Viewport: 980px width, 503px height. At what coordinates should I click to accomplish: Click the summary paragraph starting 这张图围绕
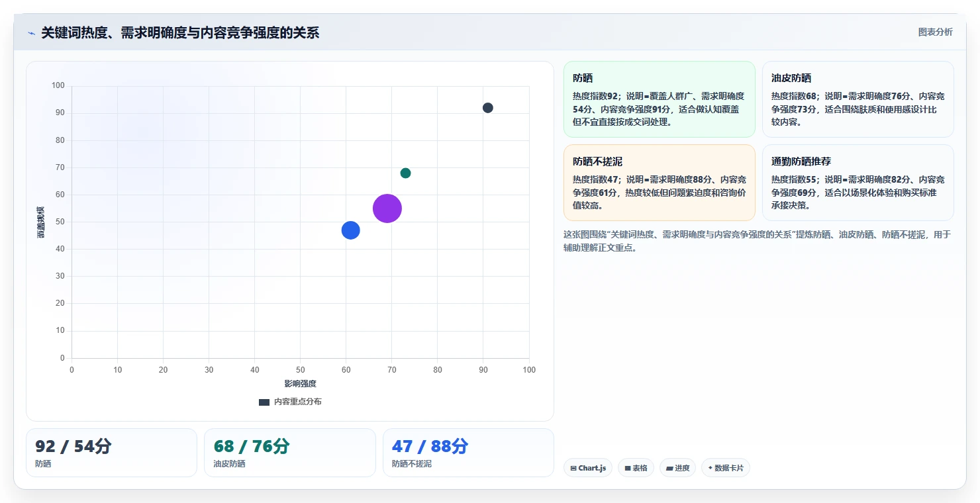point(758,242)
